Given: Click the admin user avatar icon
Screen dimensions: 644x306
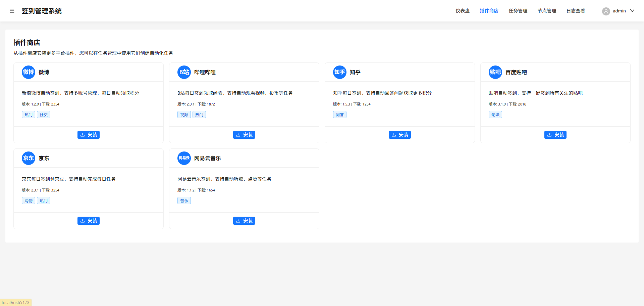Looking at the screenshot, I should [606, 11].
